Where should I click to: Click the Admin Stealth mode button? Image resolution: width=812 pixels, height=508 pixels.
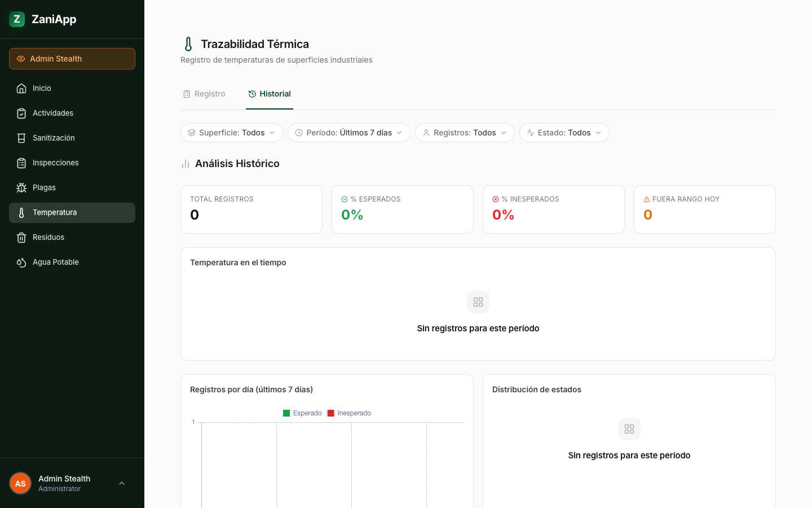72,59
